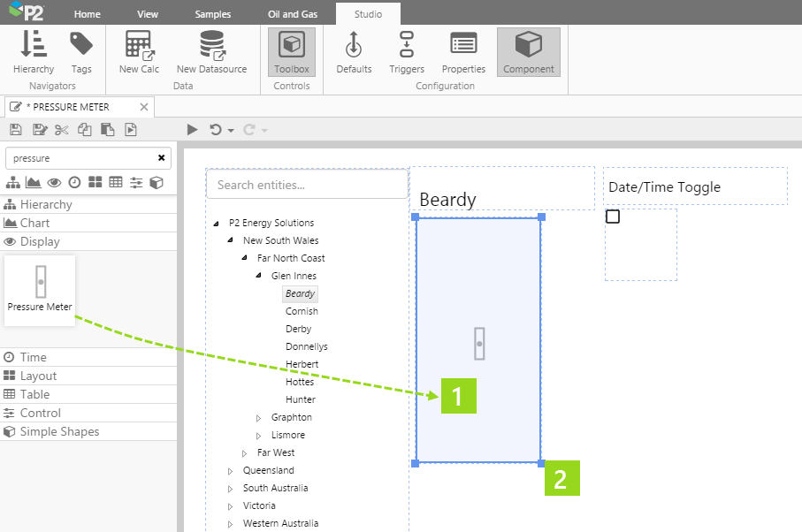This screenshot has width=802, height=532.
Task: Click the Cut scissors icon
Action: pyautogui.click(x=61, y=130)
